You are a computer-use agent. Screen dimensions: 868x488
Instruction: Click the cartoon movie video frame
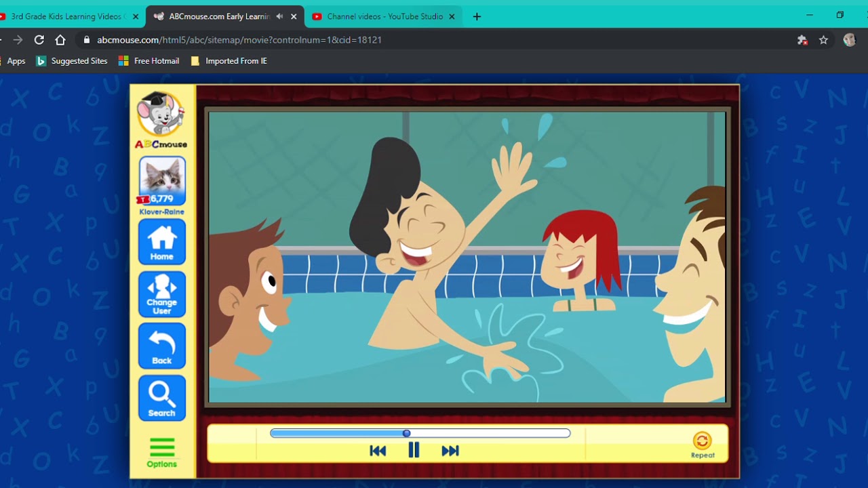pyautogui.click(x=467, y=257)
